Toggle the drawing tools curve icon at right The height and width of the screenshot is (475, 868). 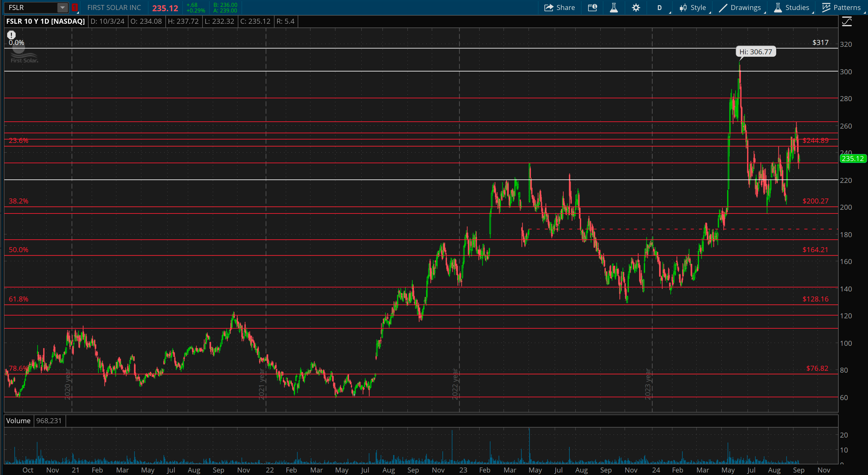point(847,22)
